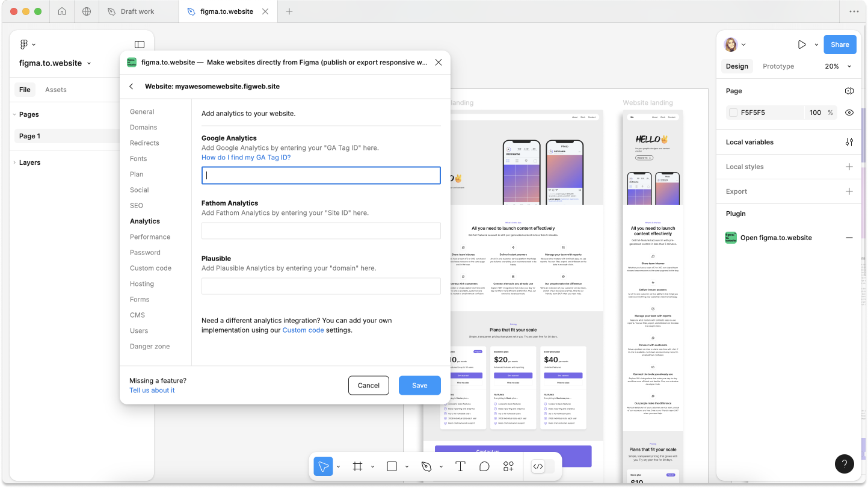
Task: Add an export setting with plus icon
Action: (849, 191)
